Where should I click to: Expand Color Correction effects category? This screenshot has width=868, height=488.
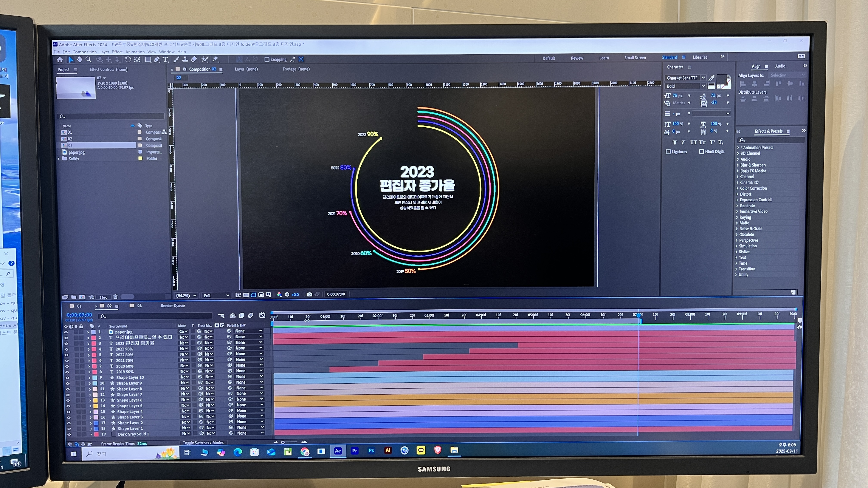point(738,188)
